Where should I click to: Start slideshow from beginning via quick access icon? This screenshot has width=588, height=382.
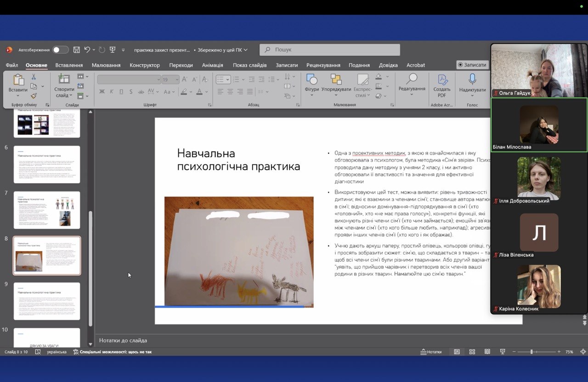(113, 50)
